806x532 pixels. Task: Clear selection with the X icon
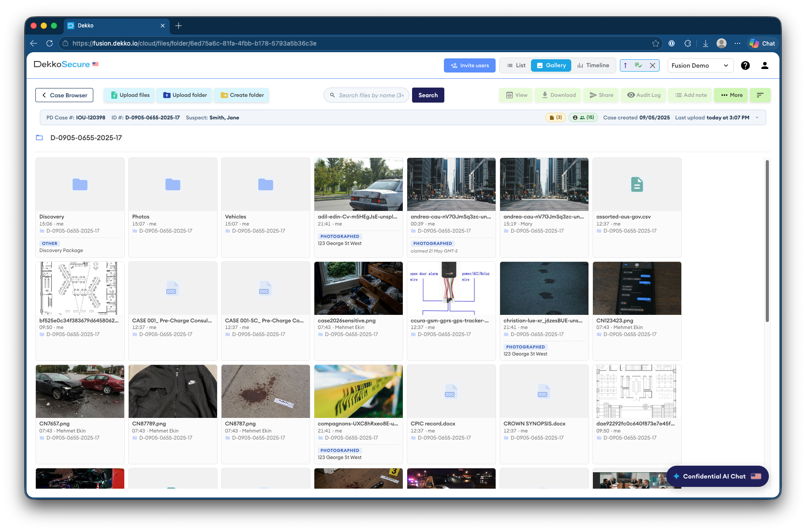(x=653, y=65)
